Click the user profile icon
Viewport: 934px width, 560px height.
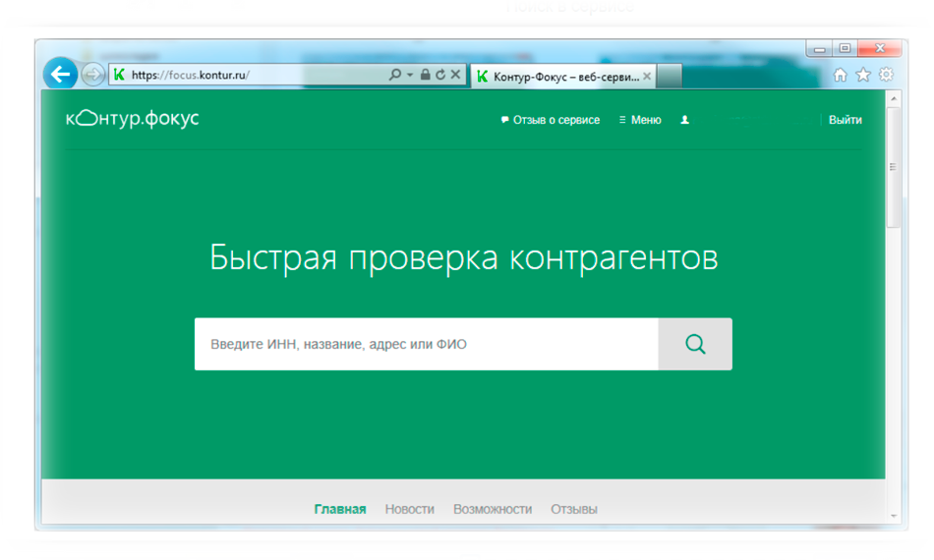685,120
